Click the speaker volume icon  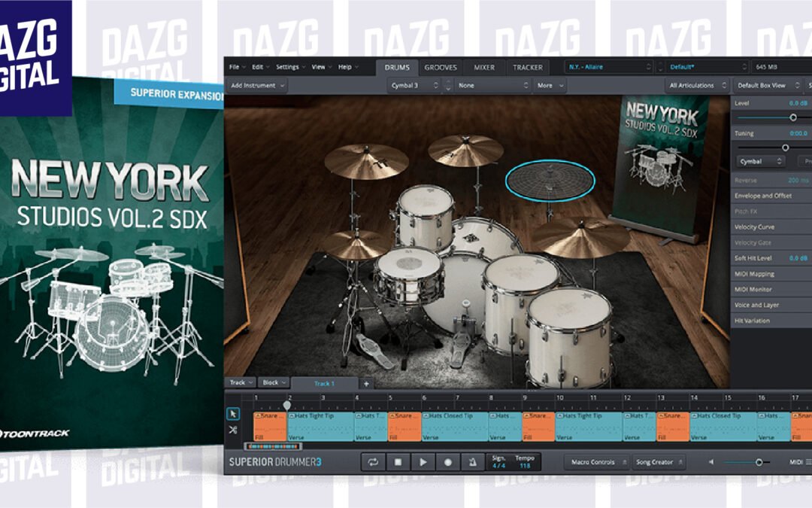pyautogui.click(x=711, y=462)
